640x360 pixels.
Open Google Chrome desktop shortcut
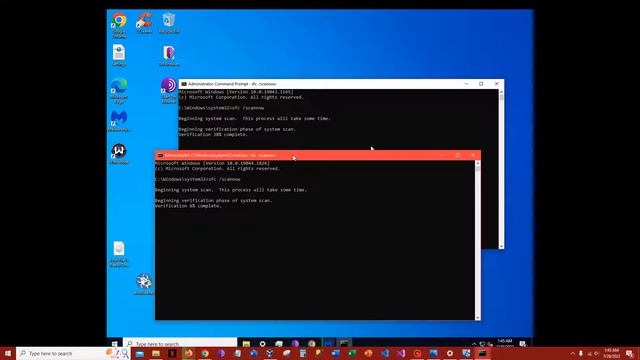(x=119, y=20)
